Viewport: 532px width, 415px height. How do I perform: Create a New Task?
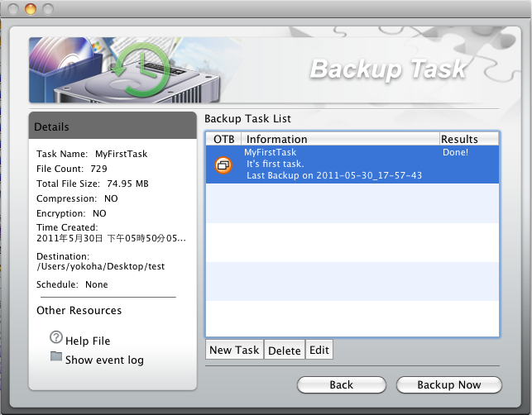[234, 350]
